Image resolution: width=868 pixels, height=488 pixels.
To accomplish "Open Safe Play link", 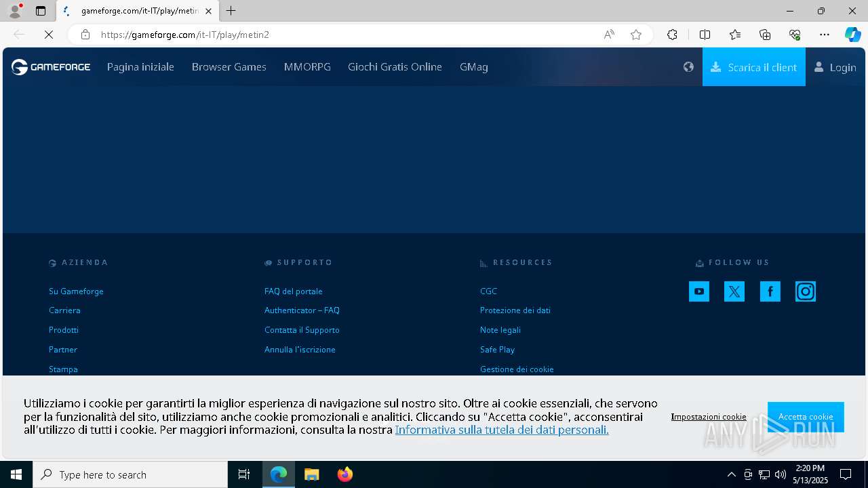I will click(x=497, y=349).
